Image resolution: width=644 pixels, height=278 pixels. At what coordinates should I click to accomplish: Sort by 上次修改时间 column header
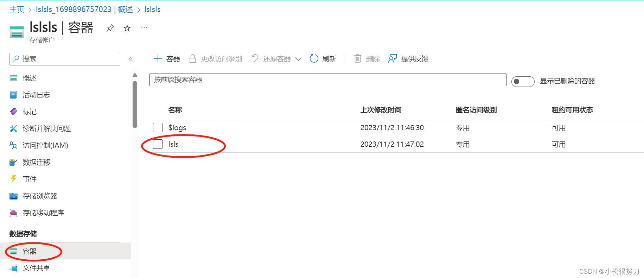pyautogui.click(x=381, y=110)
